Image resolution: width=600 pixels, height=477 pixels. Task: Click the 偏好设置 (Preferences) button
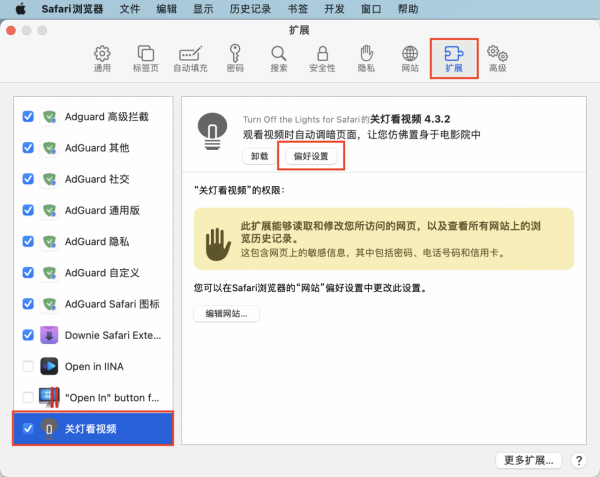[x=313, y=156]
